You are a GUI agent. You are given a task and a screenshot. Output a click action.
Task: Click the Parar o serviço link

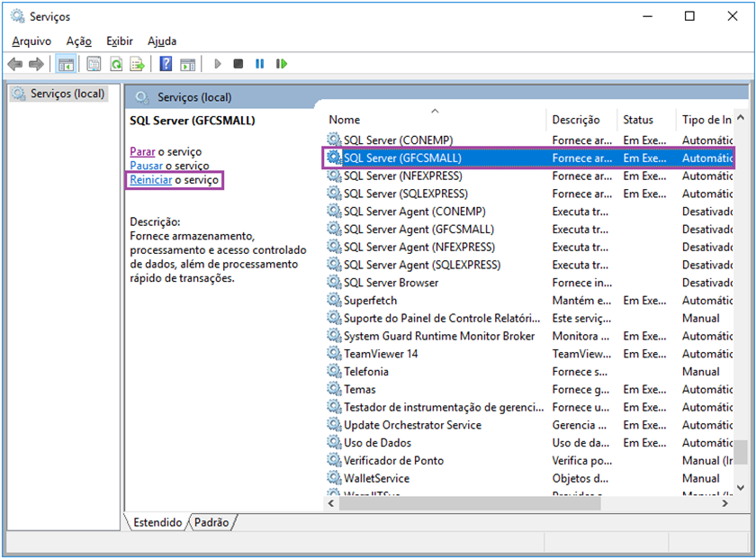166,151
